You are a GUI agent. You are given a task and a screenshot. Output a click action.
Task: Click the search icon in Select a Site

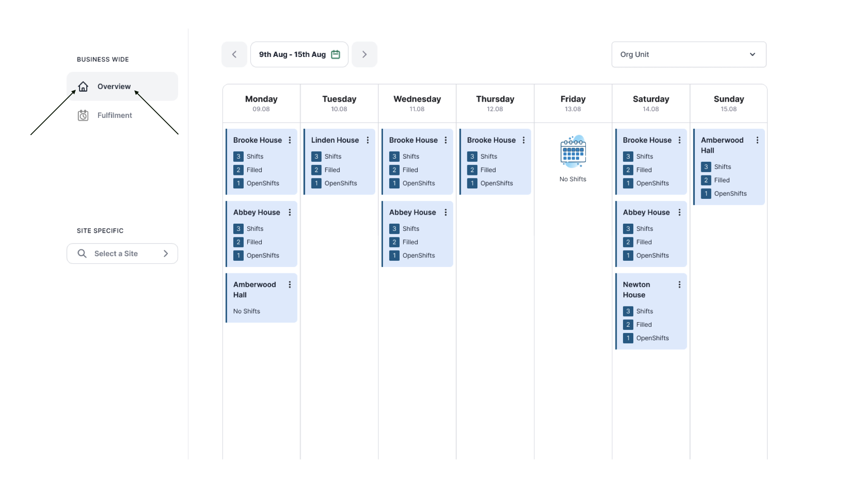pyautogui.click(x=82, y=253)
